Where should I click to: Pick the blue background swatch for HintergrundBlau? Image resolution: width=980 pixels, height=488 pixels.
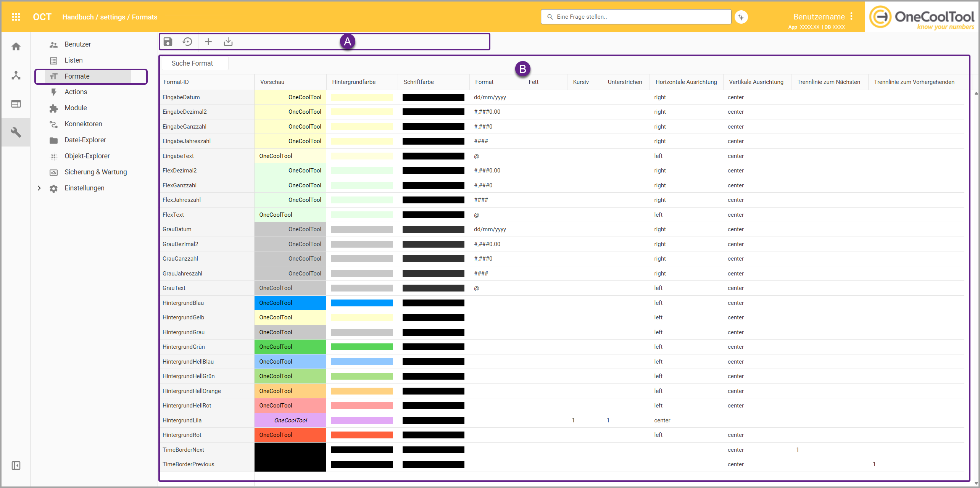click(x=362, y=303)
